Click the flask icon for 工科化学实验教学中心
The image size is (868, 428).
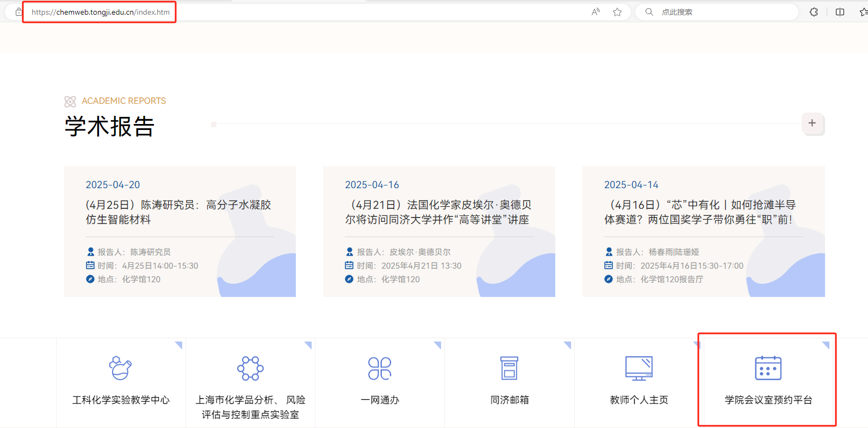[x=120, y=368]
